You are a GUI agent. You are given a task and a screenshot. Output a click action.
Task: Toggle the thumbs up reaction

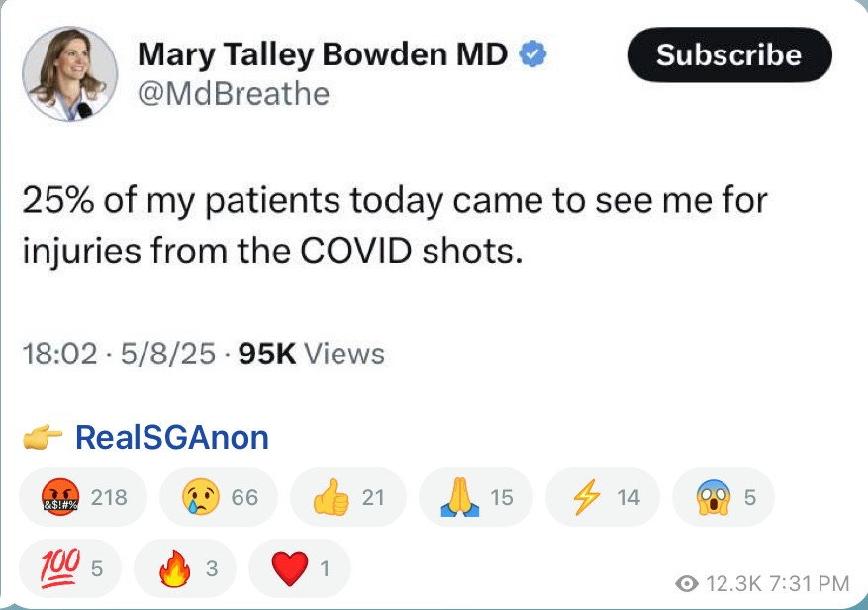347,497
